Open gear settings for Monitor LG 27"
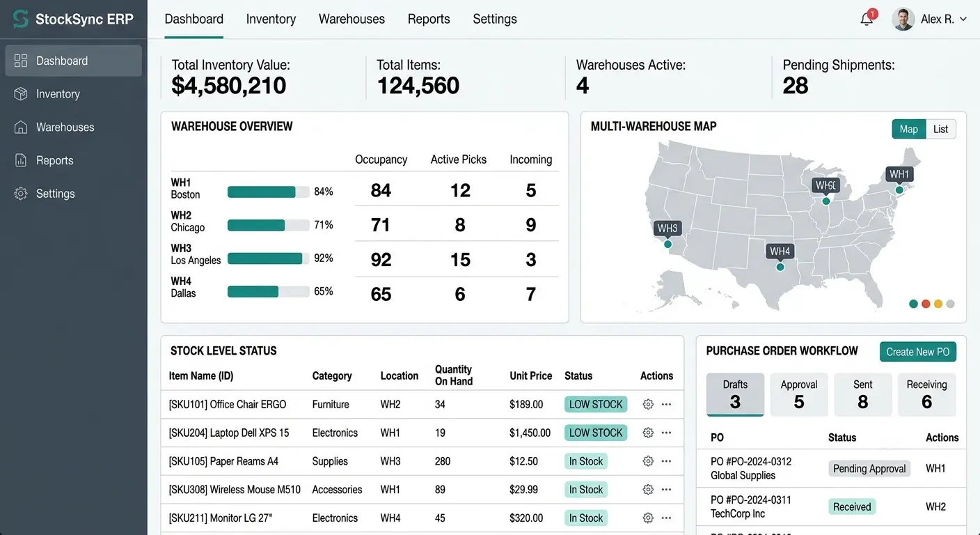Image resolution: width=980 pixels, height=535 pixels. (x=648, y=518)
